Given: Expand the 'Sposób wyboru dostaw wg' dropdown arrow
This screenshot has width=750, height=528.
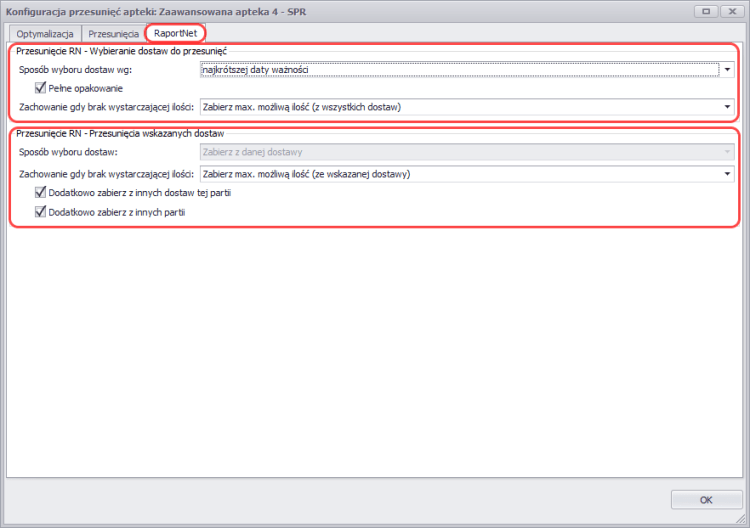Looking at the screenshot, I should click(728, 69).
